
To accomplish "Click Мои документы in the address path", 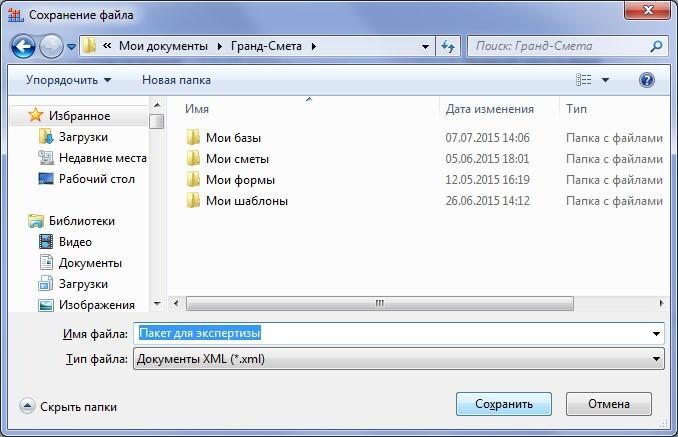I will coord(163,46).
